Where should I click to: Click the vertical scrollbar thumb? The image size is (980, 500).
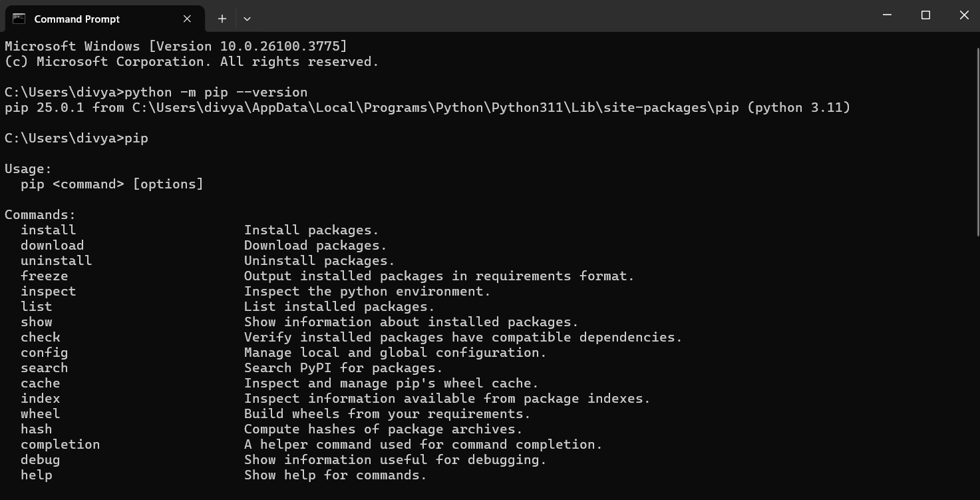coord(977,142)
